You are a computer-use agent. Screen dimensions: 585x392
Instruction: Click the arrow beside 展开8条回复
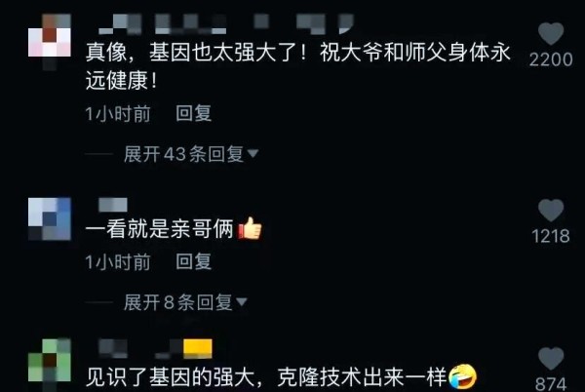[x=242, y=301]
